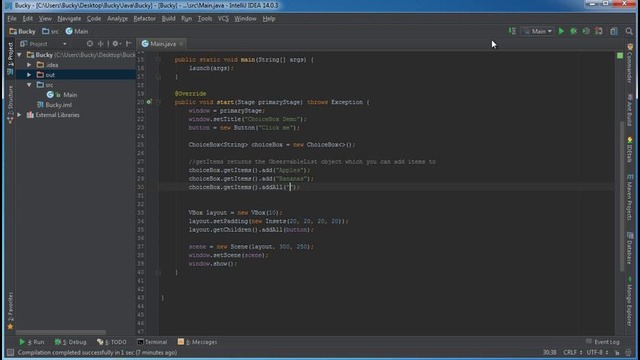Viewport: 640px width, 360px height.
Task: Start debugging with the green bug icon
Action: click(573, 31)
